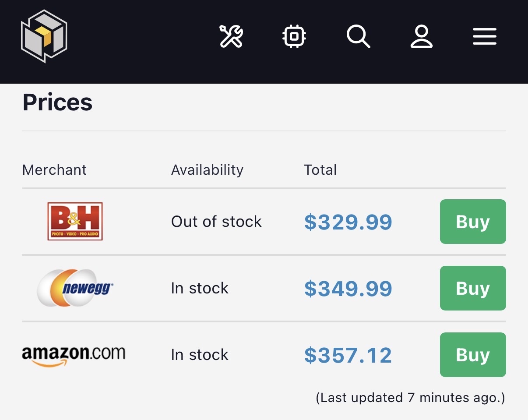Open the user account icon

coord(421,36)
